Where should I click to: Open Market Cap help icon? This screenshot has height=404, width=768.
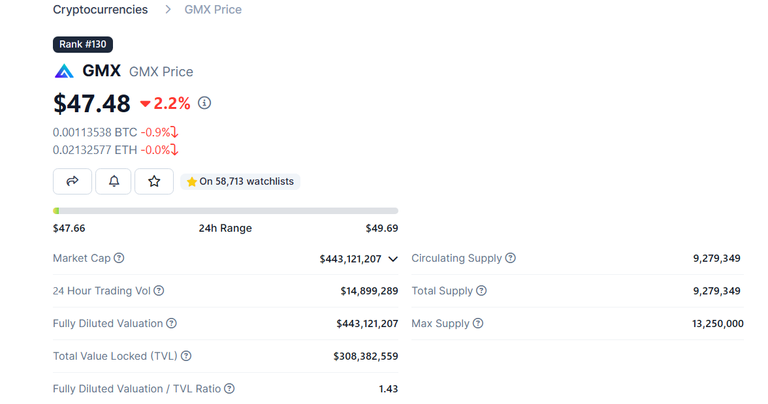(119, 258)
